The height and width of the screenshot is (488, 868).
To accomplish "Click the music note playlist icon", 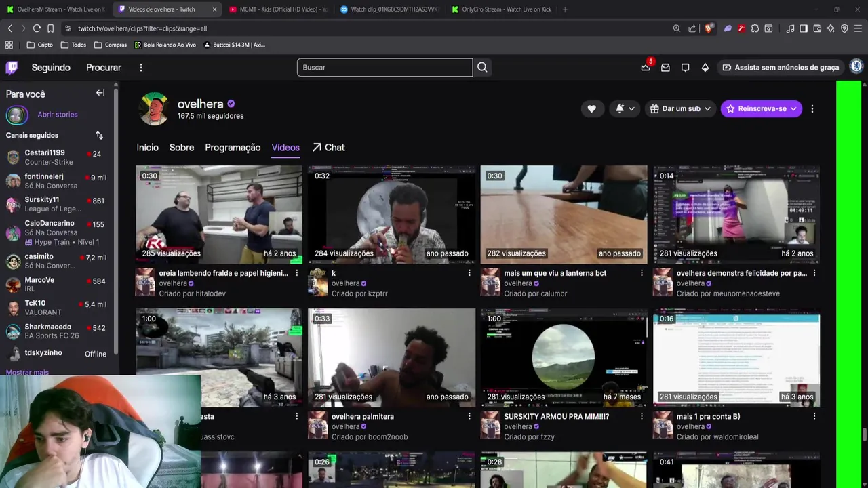I will [790, 28].
